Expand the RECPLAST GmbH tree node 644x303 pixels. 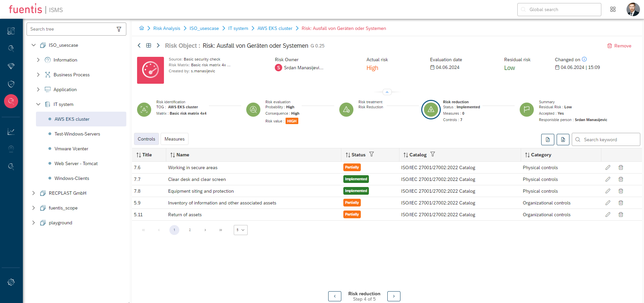(x=33, y=193)
